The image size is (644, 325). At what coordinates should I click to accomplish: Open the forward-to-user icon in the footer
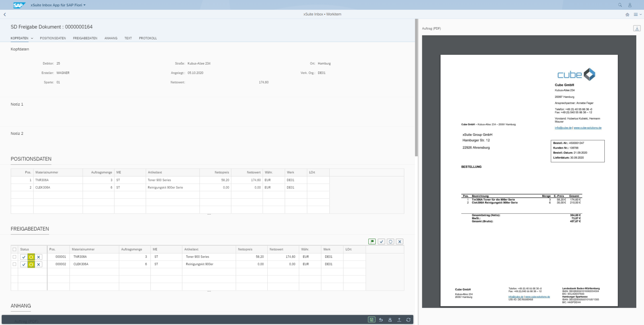[390, 320]
